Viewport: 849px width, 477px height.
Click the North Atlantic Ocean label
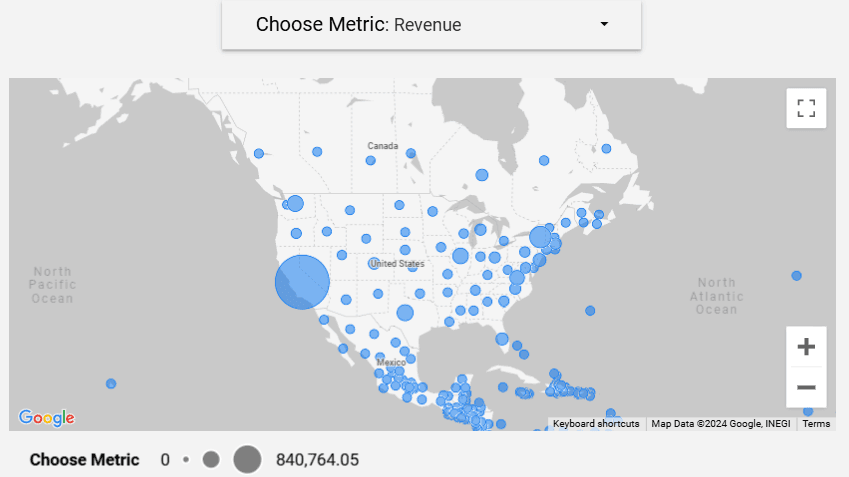click(716, 296)
